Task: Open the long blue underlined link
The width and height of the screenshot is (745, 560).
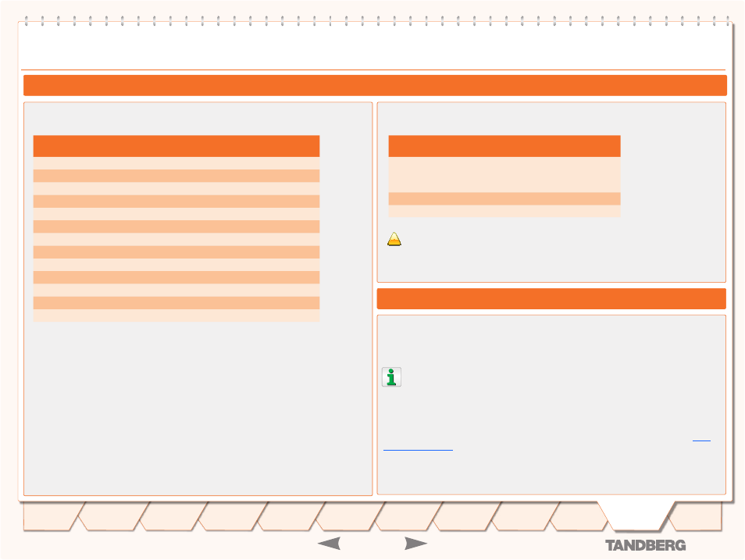Action: (418, 449)
